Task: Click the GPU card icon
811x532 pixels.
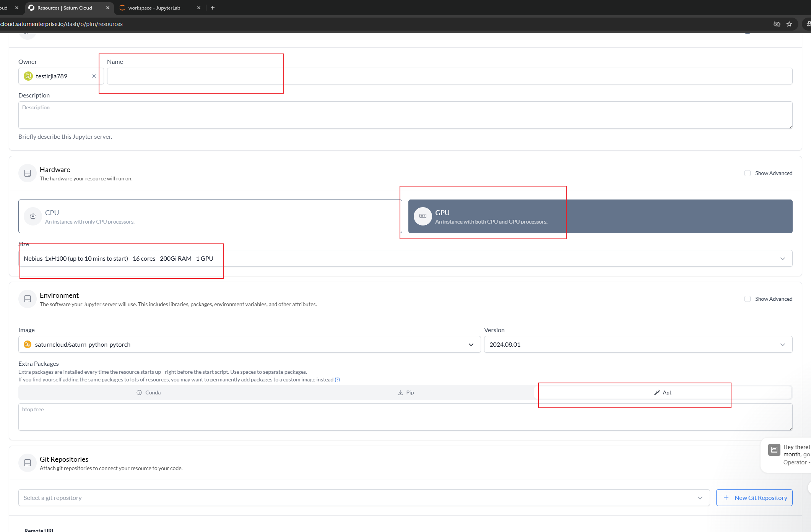Action: coord(423,216)
